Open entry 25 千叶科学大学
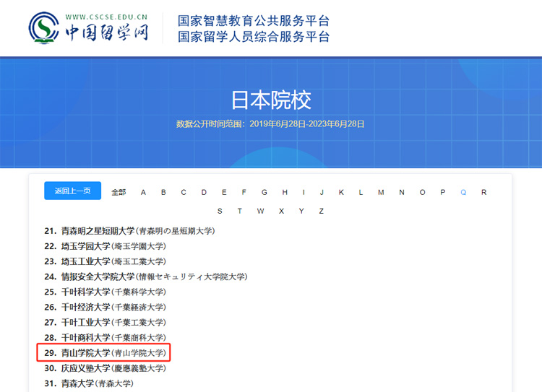This screenshot has height=392, width=542. coord(105,292)
